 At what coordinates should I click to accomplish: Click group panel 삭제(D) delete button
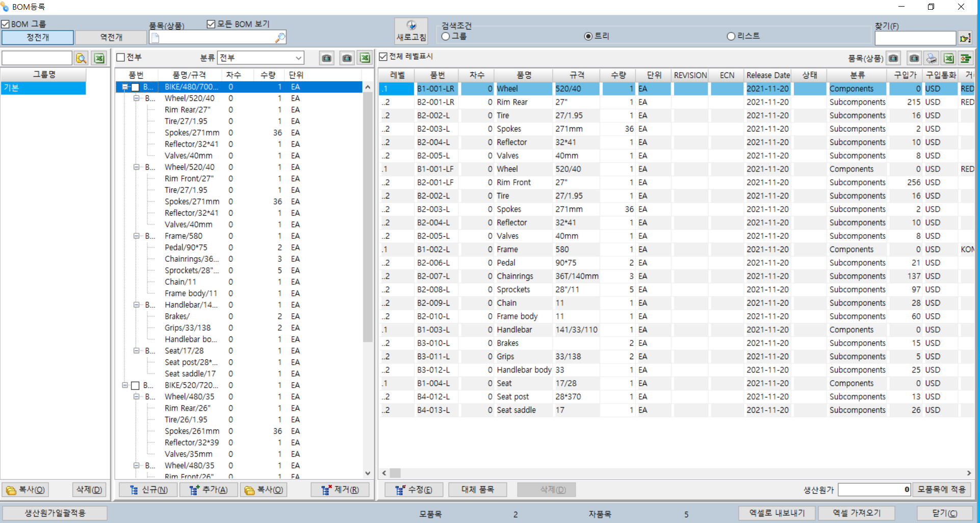pyautogui.click(x=89, y=490)
